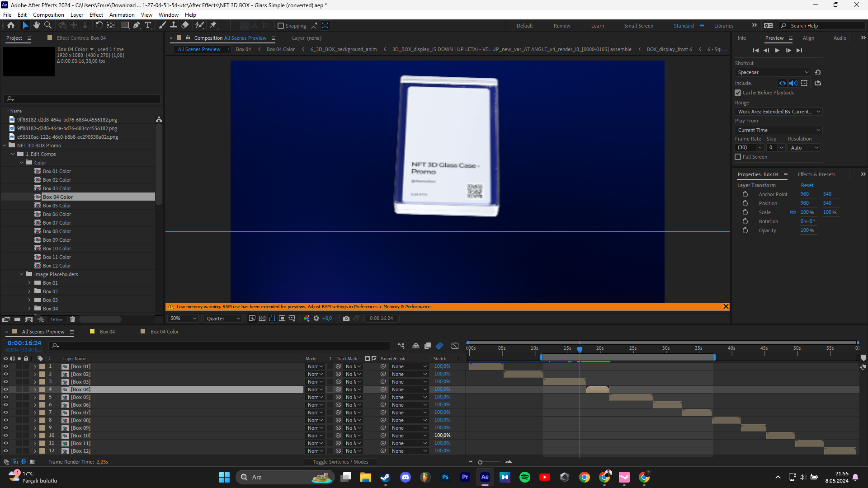868x488 pixels.
Task: Click Reset in Layer Transform
Action: [807, 185]
